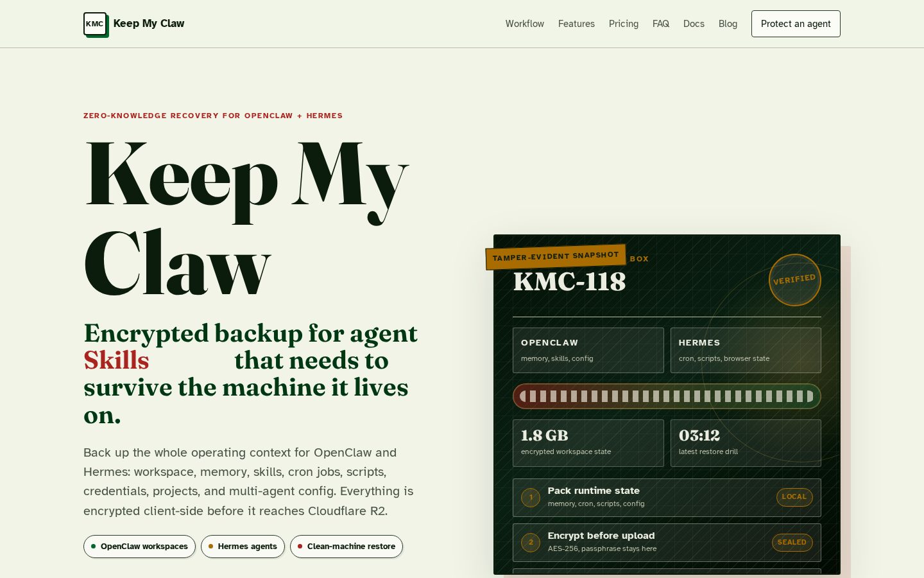Image resolution: width=924 pixels, height=578 pixels.
Task: Click the KMC-118 heading
Action: [x=569, y=281]
